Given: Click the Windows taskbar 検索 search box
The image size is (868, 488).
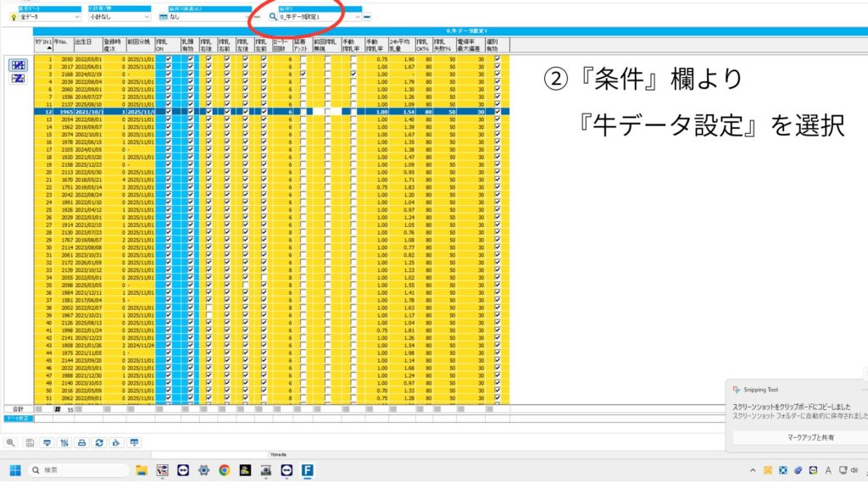Looking at the screenshot, I should tap(78, 470).
